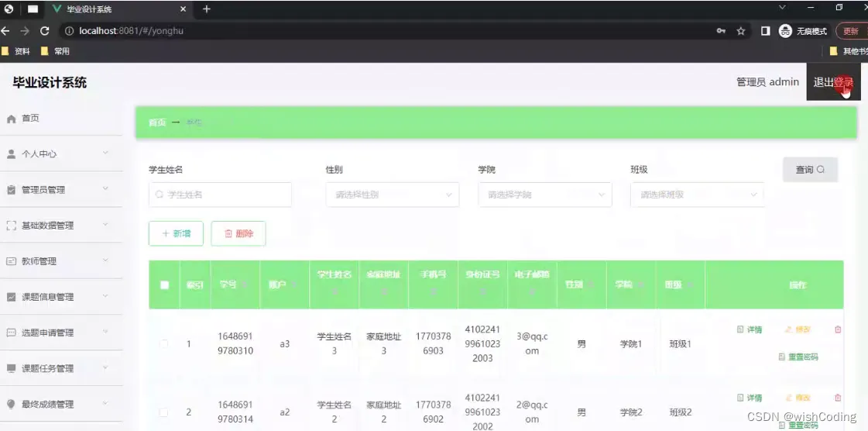This screenshot has height=431, width=868.
Task: Click the monitor icon of 课题任务管理
Action: (x=11, y=368)
